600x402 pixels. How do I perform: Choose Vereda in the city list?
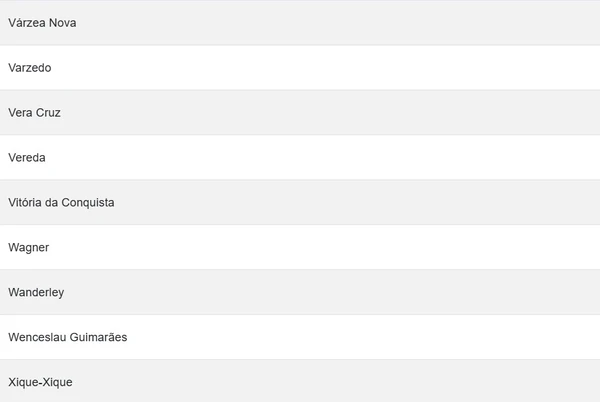tap(27, 157)
